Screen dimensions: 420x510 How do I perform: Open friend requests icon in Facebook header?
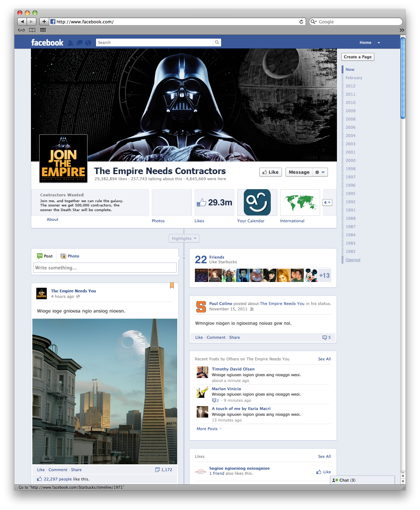[70, 42]
